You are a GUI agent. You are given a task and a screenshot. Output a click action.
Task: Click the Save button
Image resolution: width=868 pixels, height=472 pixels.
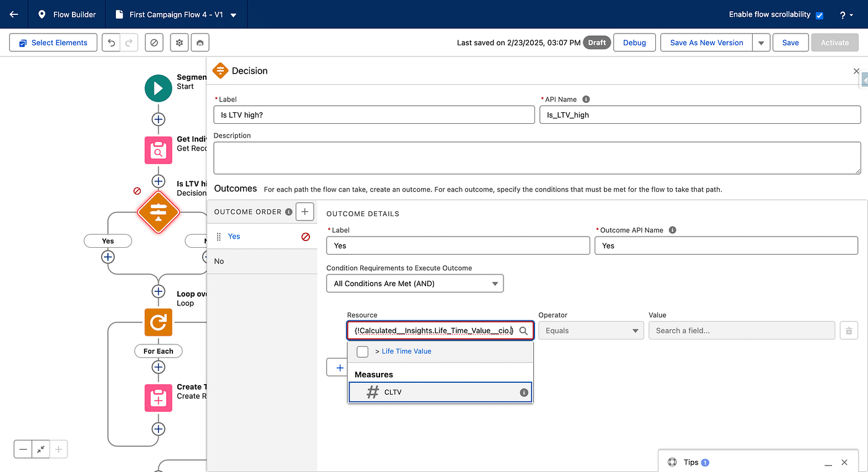[790, 43]
